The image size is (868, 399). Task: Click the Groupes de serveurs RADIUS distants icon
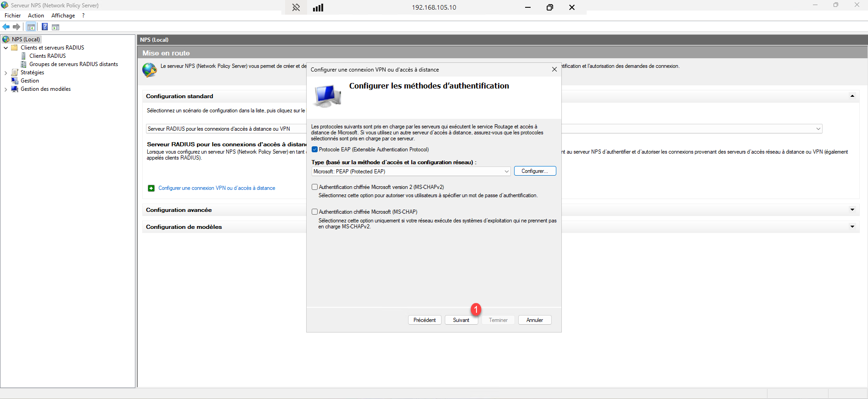pos(24,64)
